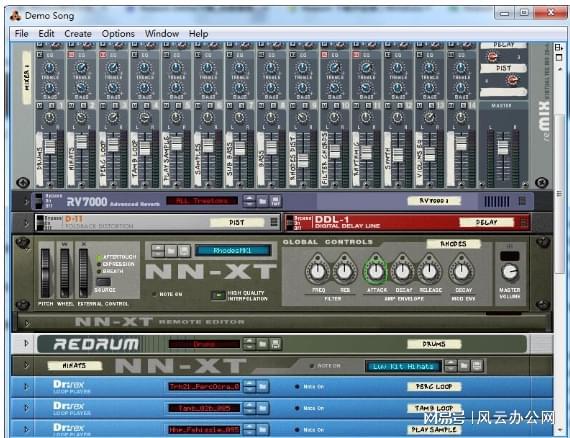The width and height of the screenshot is (570, 438).
Task: Open the Edit menu
Action: pos(46,34)
